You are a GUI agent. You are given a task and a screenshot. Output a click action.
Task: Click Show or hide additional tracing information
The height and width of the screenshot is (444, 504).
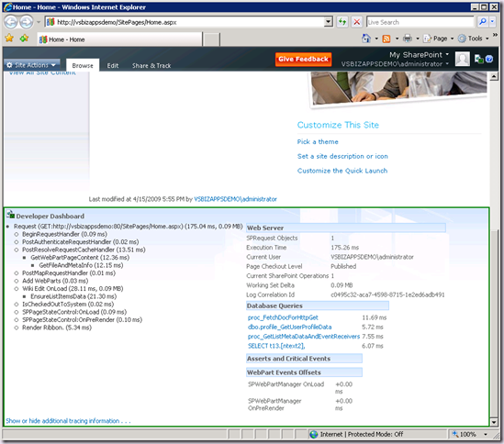[68, 421]
